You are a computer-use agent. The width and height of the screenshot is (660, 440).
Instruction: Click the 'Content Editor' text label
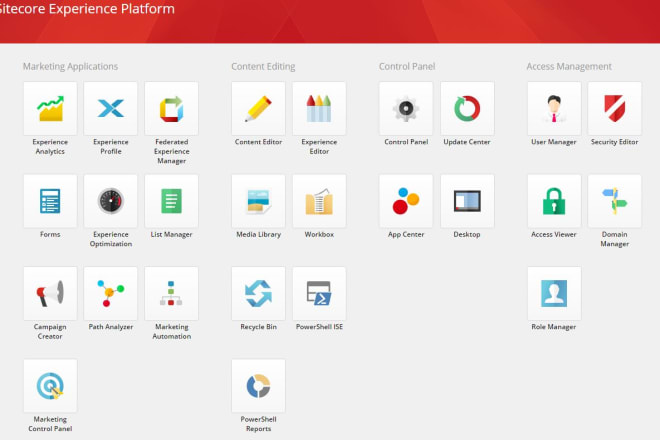pos(258,142)
